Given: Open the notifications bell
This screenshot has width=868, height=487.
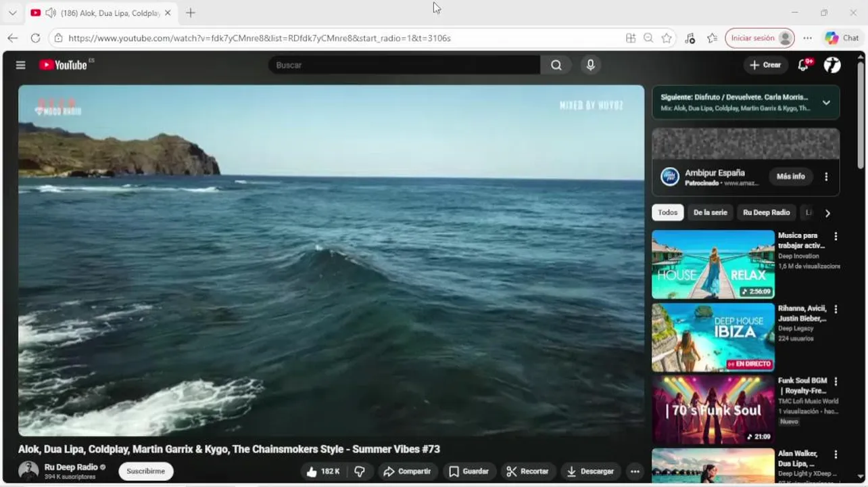Looking at the screenshot, I should point(803,65).
